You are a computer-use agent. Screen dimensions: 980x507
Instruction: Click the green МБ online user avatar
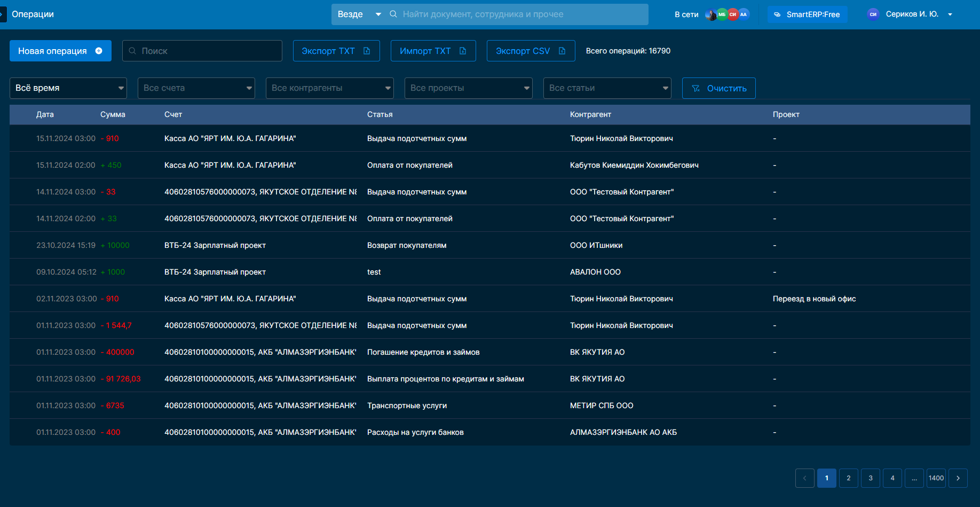722,14
